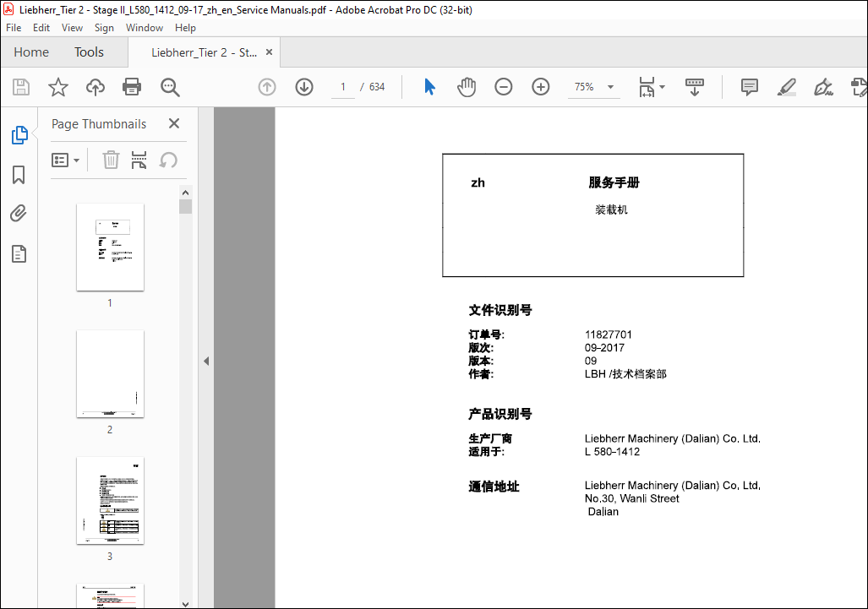Collapse the navigation pane with the arrow

pyautogui.click(x=206, y=362)
